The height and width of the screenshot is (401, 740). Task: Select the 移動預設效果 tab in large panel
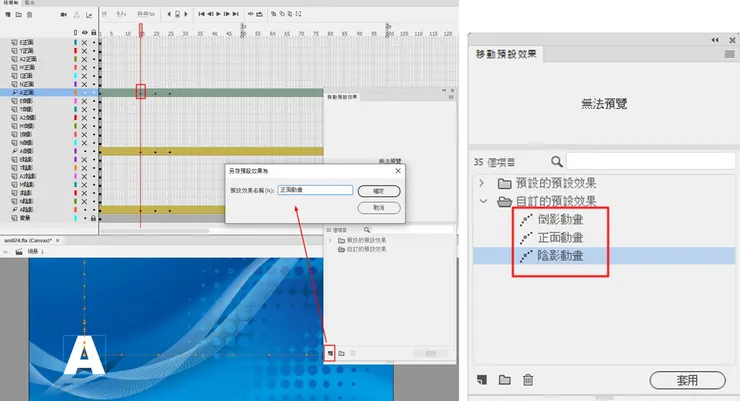506,54
